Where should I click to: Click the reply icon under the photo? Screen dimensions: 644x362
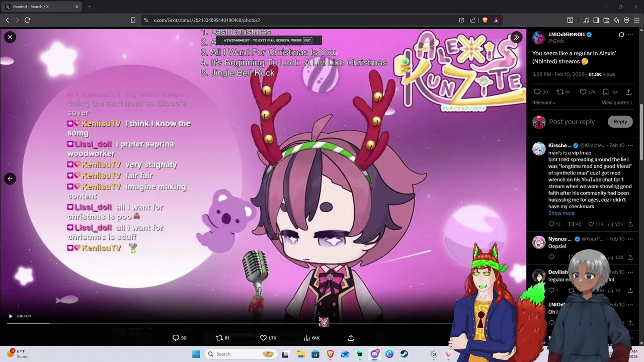(176, 338)
